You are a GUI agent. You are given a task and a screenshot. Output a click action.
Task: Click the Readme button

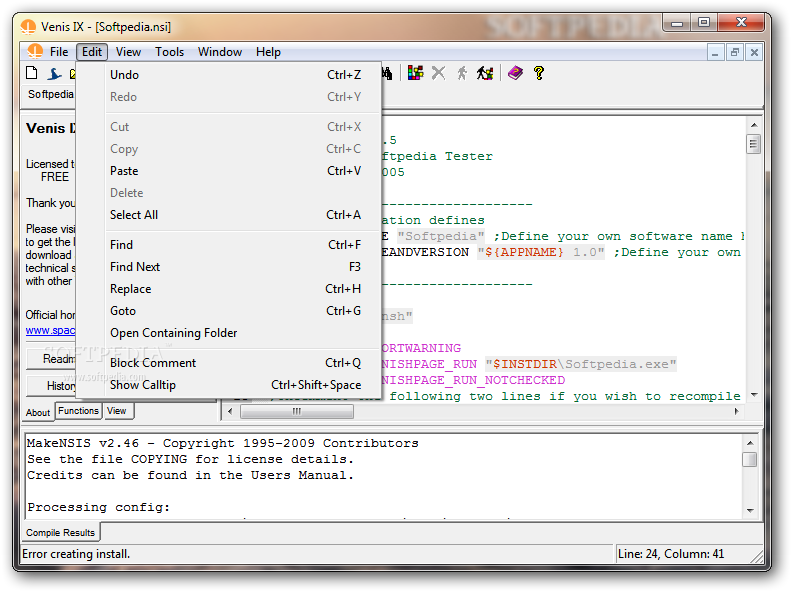pos(52,359)
